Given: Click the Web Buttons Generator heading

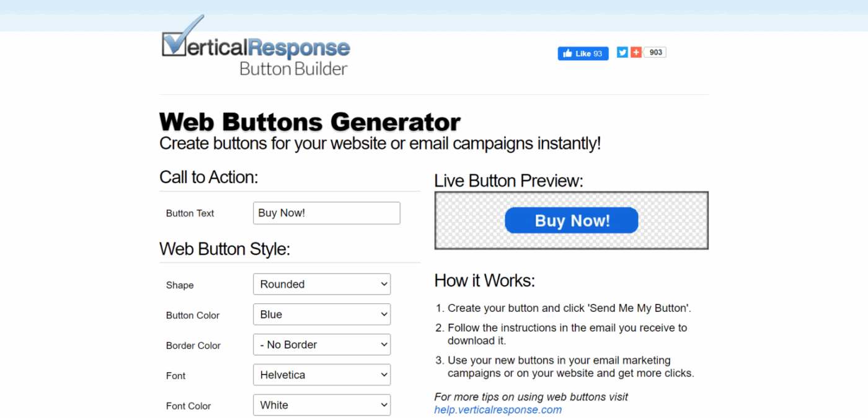Looking at the screenshot, I should click(x=310, y=122).
